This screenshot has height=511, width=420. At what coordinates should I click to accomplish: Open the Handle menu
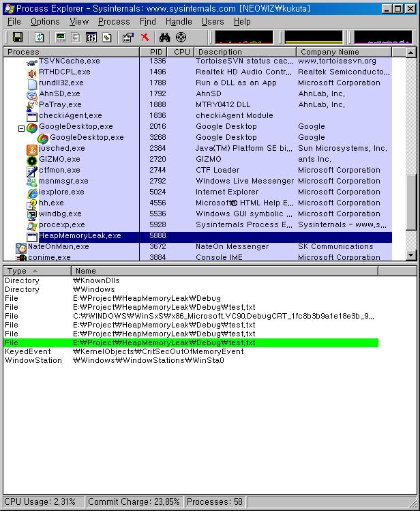[x=179, y=22]
